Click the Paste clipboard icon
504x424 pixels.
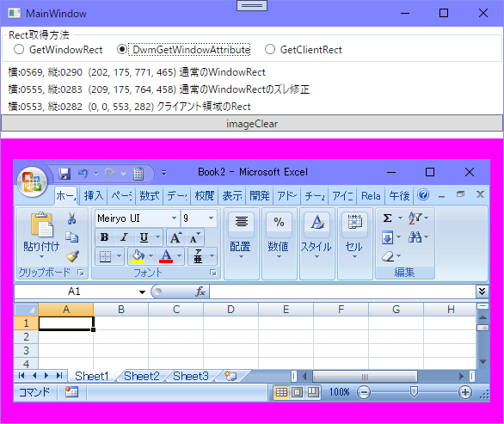coord(41,224)
